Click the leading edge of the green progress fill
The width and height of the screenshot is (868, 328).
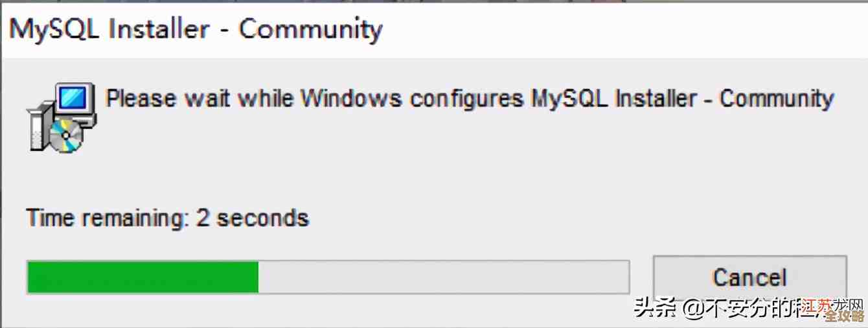coord(257,277)
